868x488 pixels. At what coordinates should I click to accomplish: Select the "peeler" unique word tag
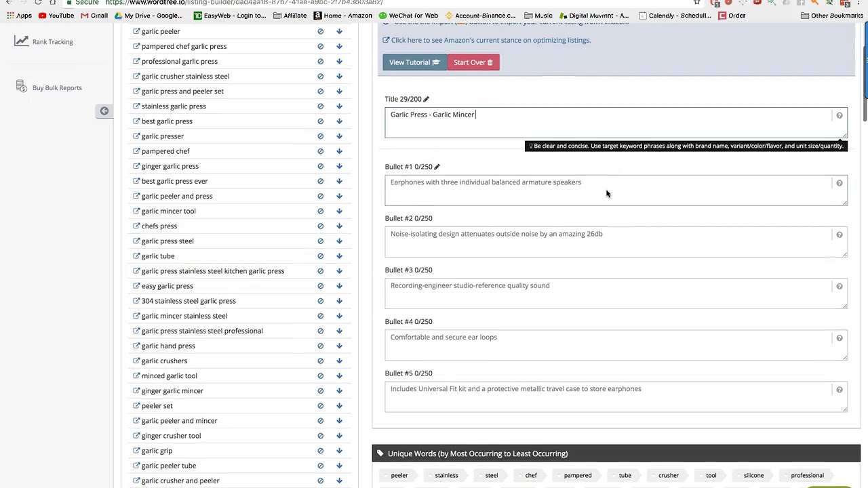tap(399, 476)
